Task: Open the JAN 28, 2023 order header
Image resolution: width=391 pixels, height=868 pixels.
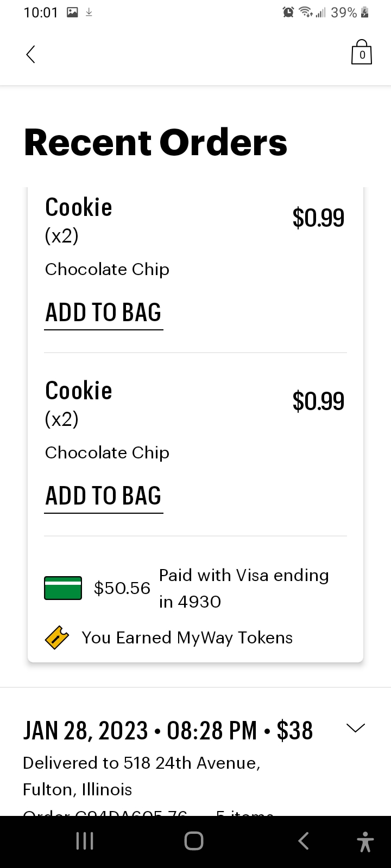Action: point(168,731)
